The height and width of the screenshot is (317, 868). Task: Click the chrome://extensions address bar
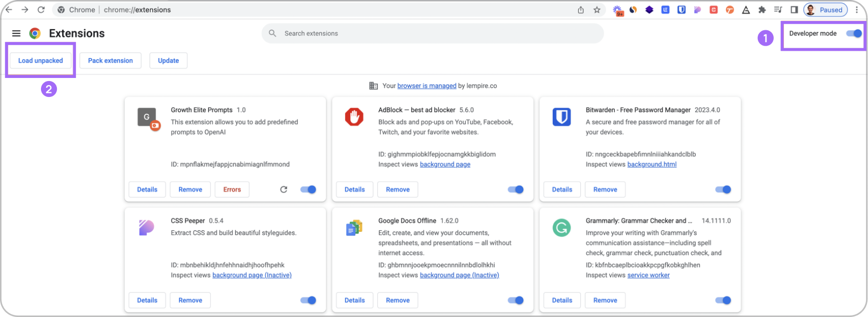pos(328,10)
